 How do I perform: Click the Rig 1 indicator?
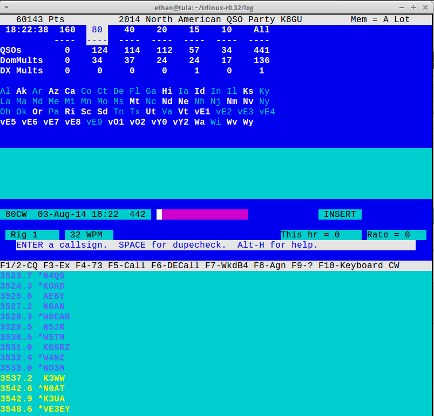point(32,235)
